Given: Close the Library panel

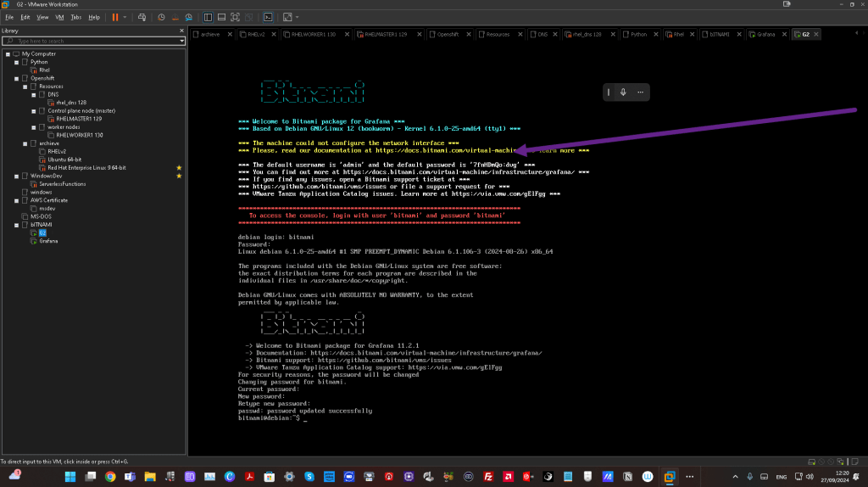Looking at the screenshot, I should tap(181, 31).
